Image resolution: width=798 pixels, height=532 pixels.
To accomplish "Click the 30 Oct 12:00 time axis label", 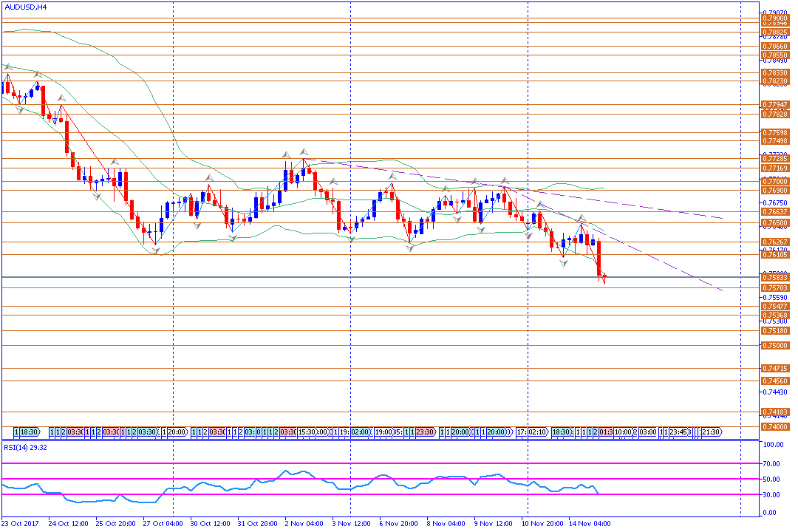I will [210, 523].
